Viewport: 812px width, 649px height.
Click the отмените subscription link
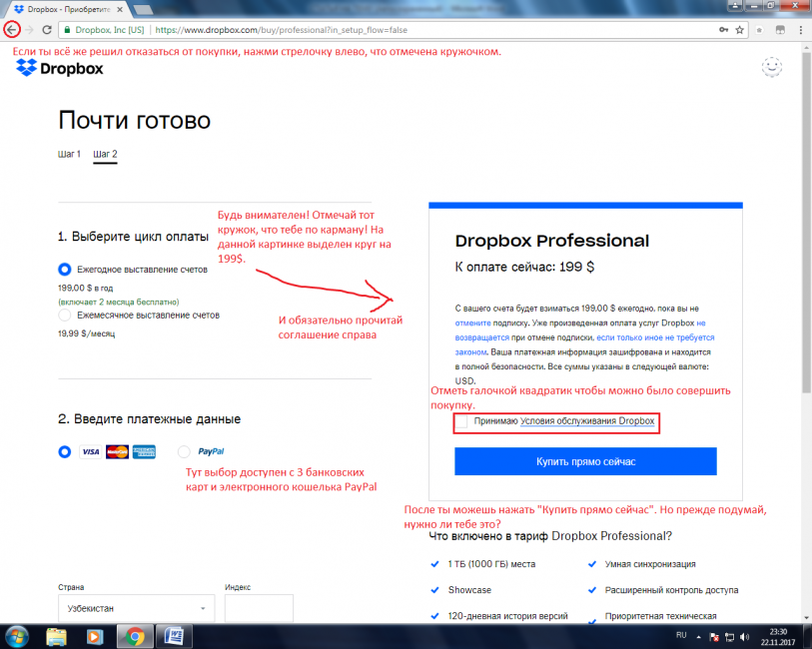point(472,323)
